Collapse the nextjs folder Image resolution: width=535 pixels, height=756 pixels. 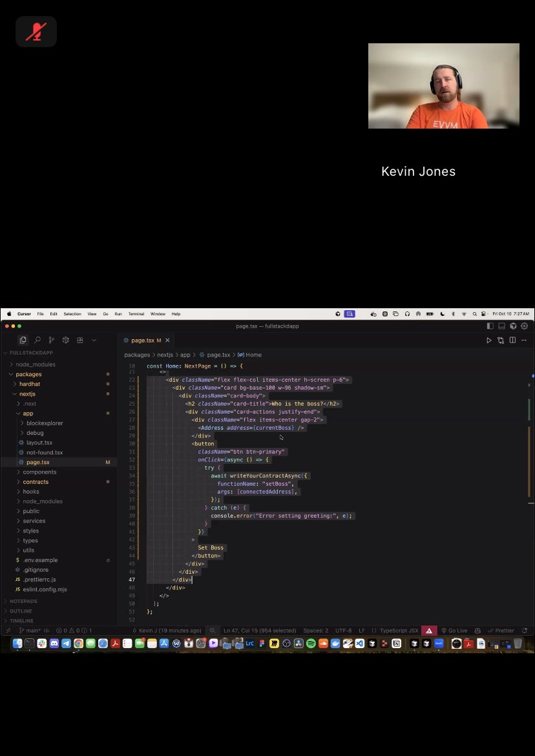coord(27,394)
